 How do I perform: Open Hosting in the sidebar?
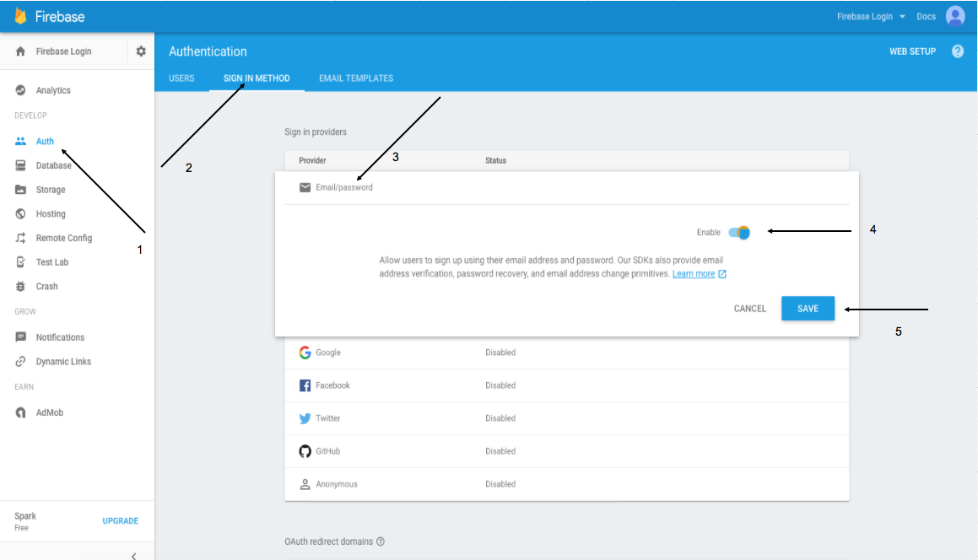51,214
